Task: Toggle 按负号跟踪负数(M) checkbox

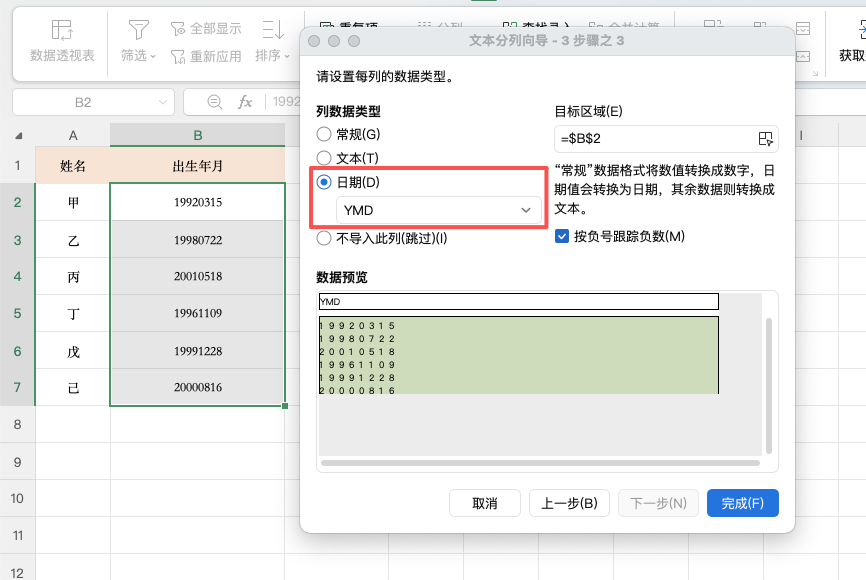Action: point(562,236)
